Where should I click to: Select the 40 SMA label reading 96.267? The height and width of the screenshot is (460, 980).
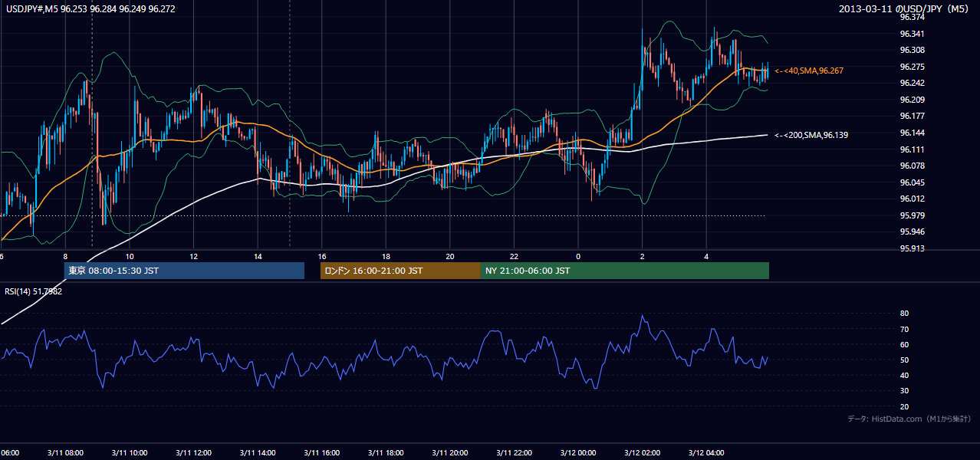[x=809, y=71]
